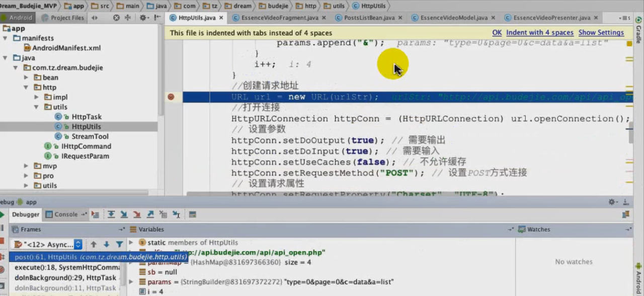The height and width of the screenshot is (296, 644).
Task: Click the Indent with 4 spaces link
Action: pyautogui.click(x=540, y=33)
